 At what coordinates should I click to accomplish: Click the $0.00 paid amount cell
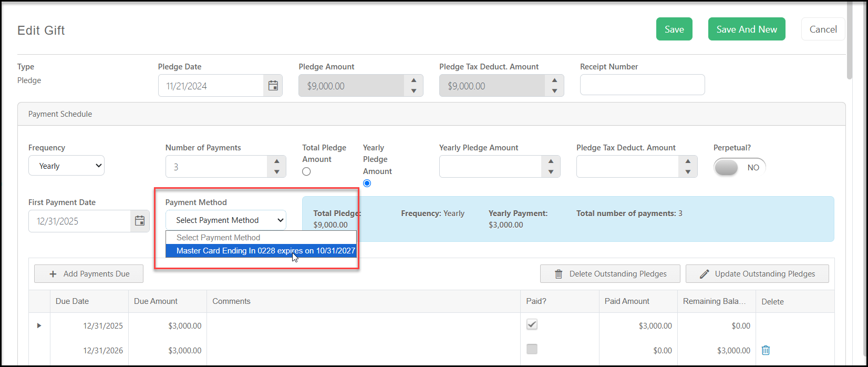point(638,350)
